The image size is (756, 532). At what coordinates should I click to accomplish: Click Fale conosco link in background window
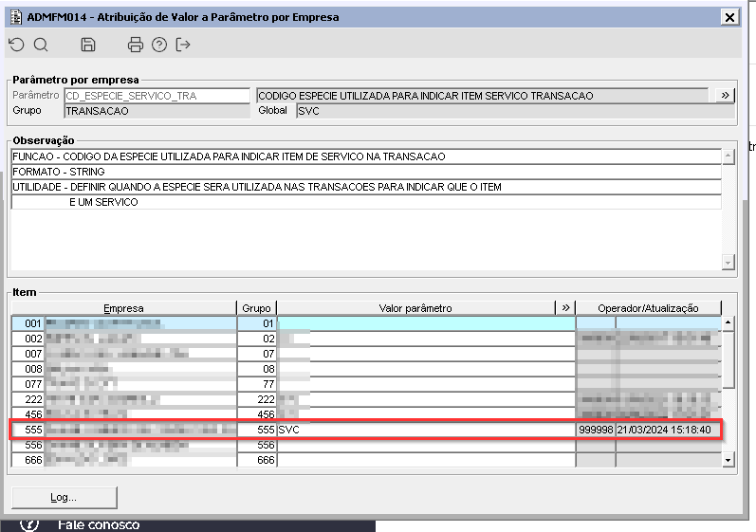[x=99, y=524]
